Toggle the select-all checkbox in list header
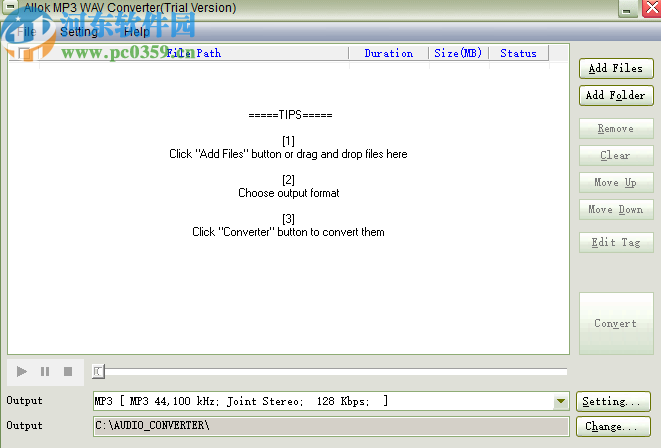The height and width of the screenshot is (448, 661). click(24, 54)
